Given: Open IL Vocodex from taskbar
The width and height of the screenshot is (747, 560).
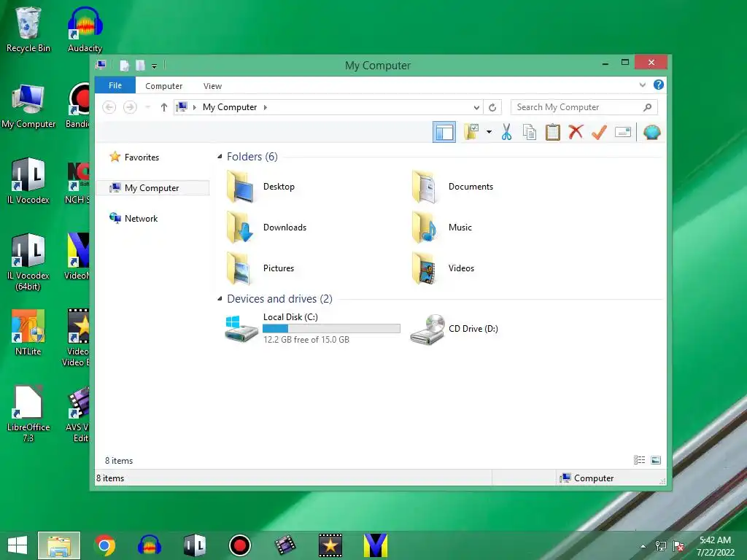Looking at the screenshot, I should coord(194,545).
